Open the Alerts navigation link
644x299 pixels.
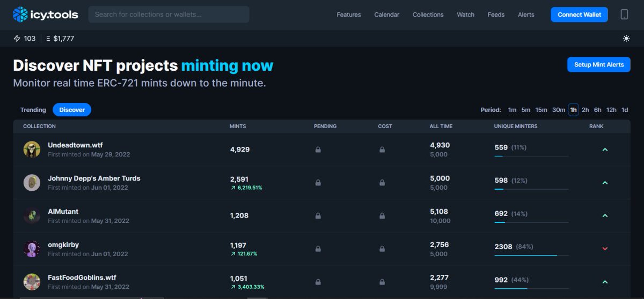[x=526, y=14]
